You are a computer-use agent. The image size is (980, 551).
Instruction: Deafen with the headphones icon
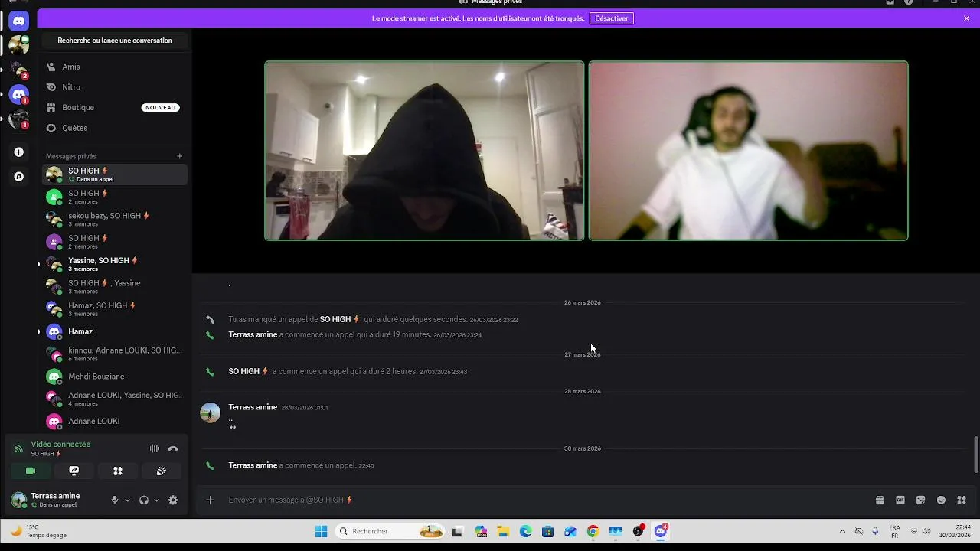click(x=143, y=500)
